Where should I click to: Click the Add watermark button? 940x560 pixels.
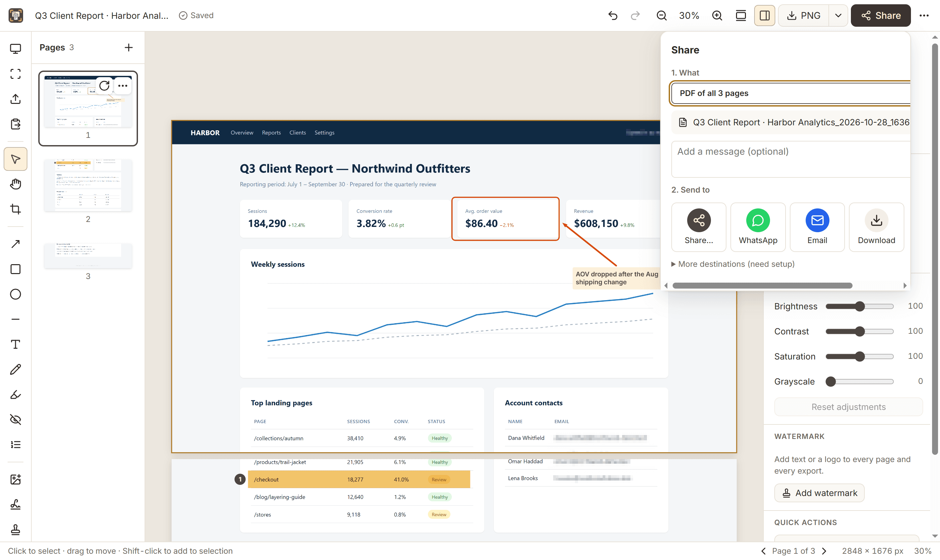point(819,492)
